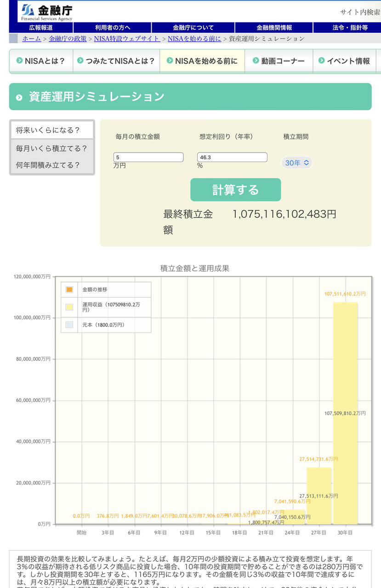Open the 利用者の方へ menu
This screenshot has height=588, width=381.
point(113,28)
